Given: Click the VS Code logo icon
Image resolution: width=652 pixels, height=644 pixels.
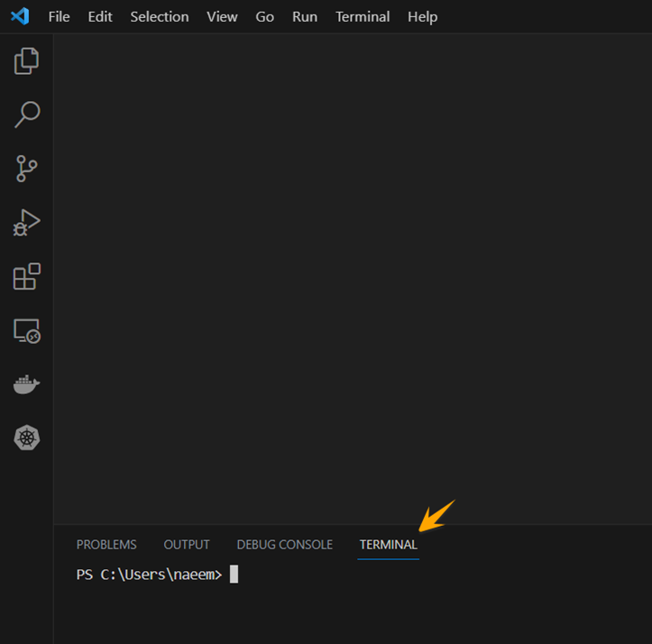Looking at the screenshot, I should coord(20,16).
